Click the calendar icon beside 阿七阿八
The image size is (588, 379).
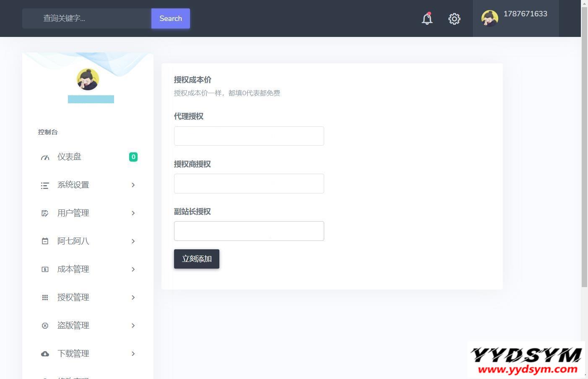click(45, 241)
